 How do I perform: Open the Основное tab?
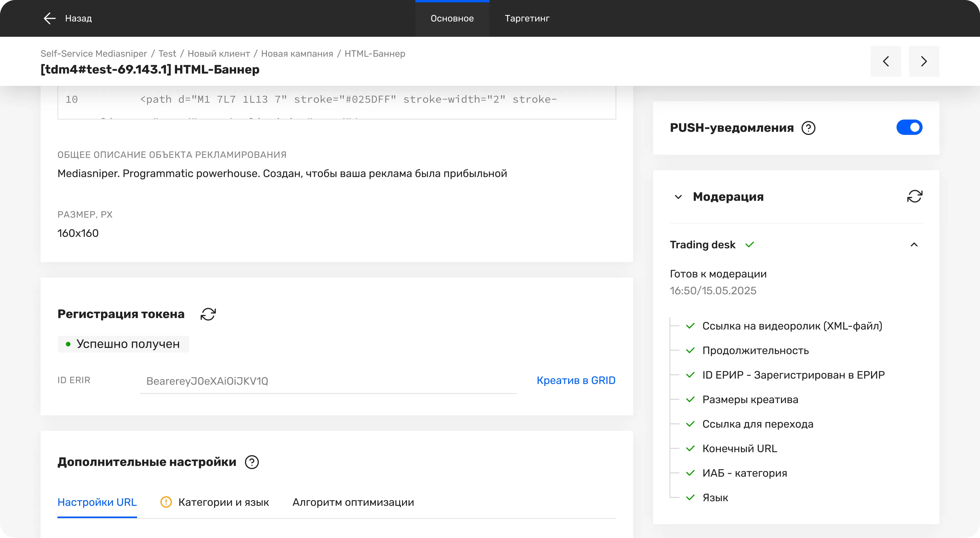click(x=452, y=18)
